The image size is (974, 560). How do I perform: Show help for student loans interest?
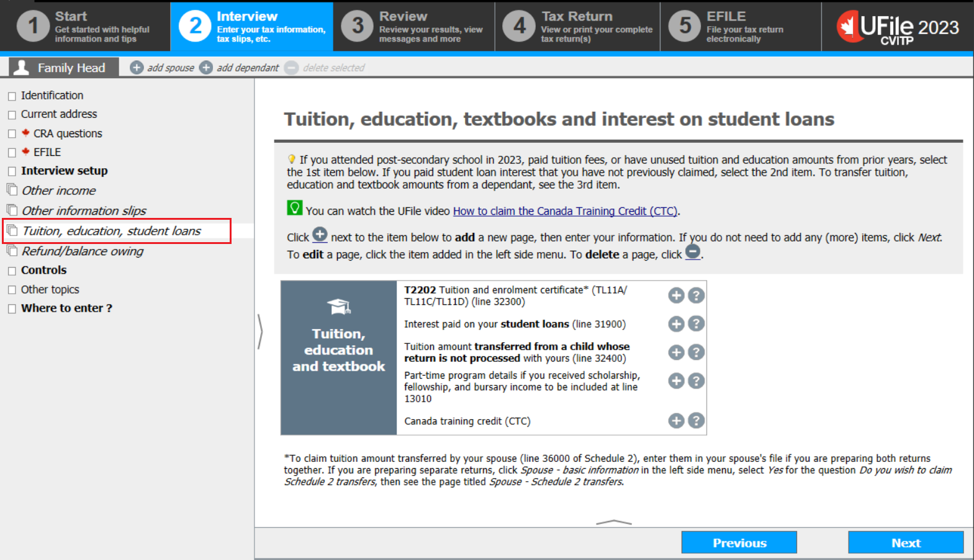697,323
